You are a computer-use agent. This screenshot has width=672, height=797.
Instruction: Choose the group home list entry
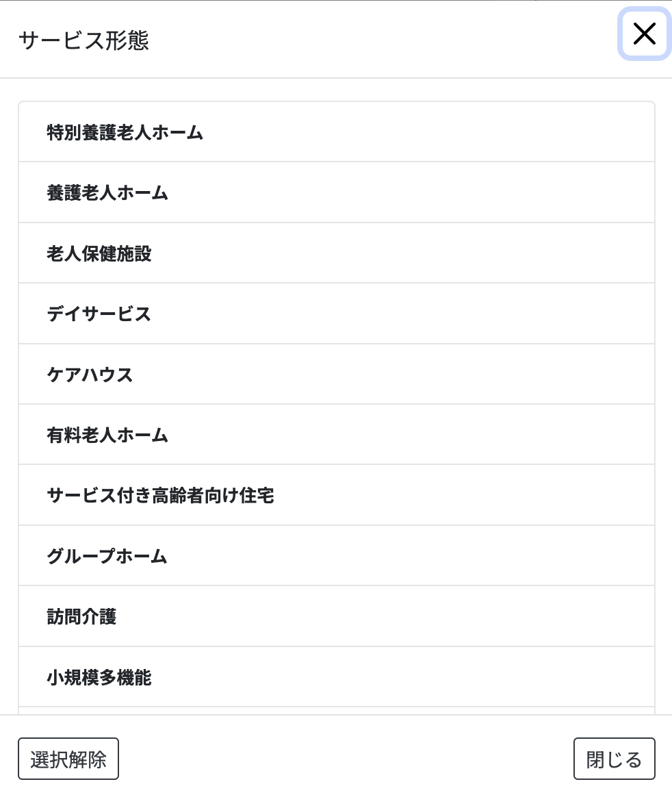(107, 556)
